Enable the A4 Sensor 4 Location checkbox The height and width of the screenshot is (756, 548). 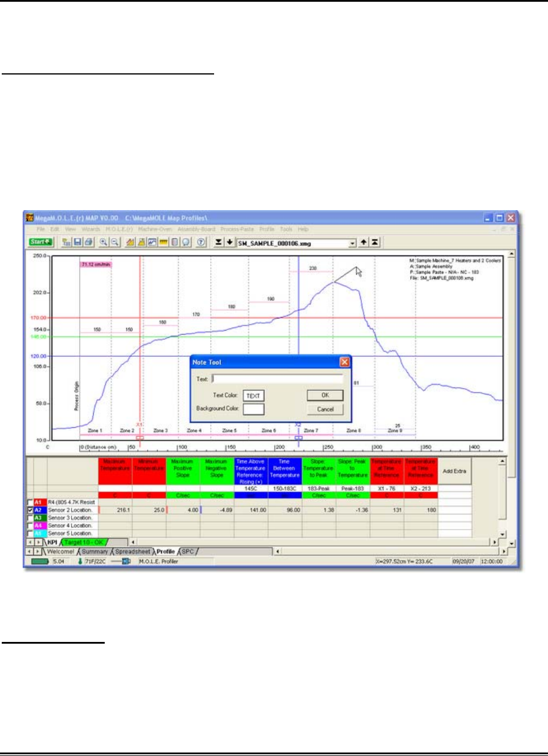pyautogui.click(x=30, y=526)
